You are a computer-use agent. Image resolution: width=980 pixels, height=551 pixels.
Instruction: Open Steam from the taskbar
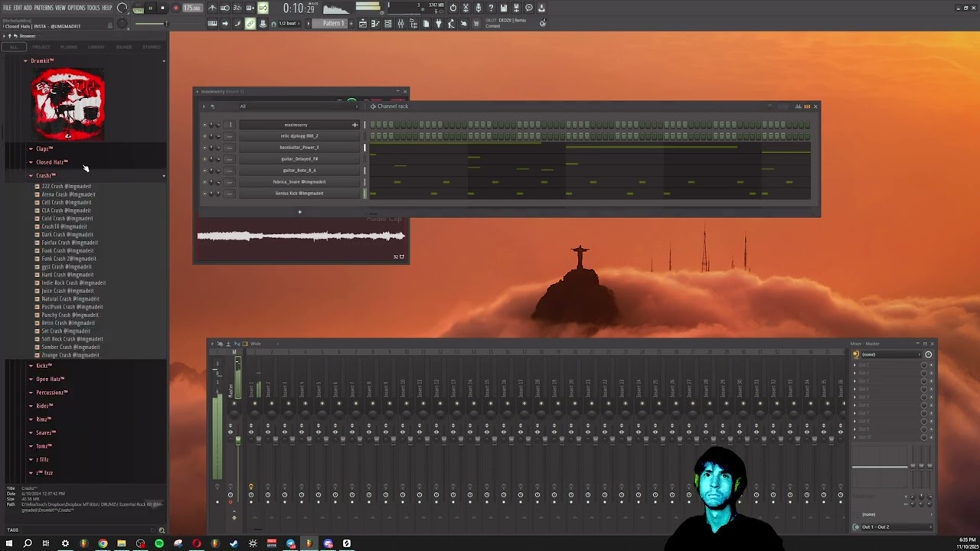click(234, 543)
